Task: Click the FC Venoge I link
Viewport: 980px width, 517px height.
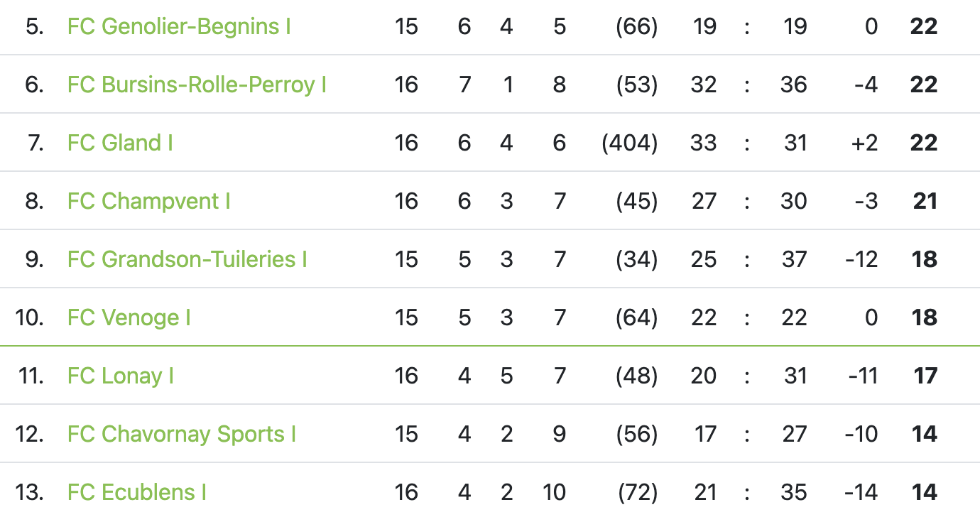Action: tap(129, 317)
